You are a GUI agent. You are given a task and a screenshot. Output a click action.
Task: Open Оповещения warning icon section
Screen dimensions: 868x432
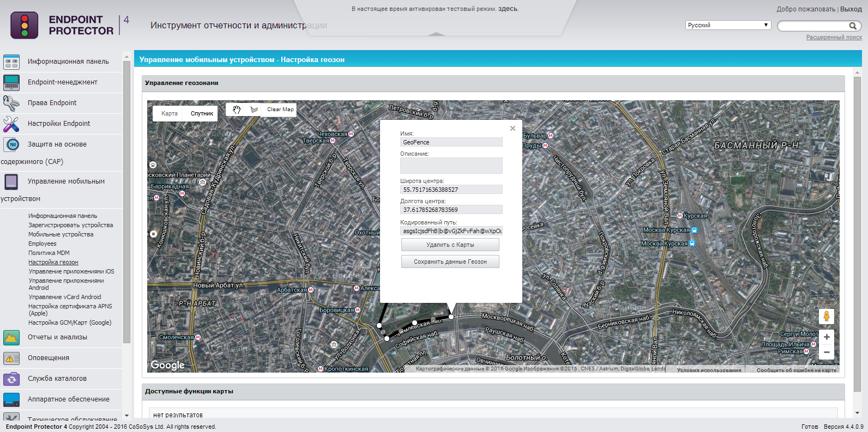coord(11,358)
